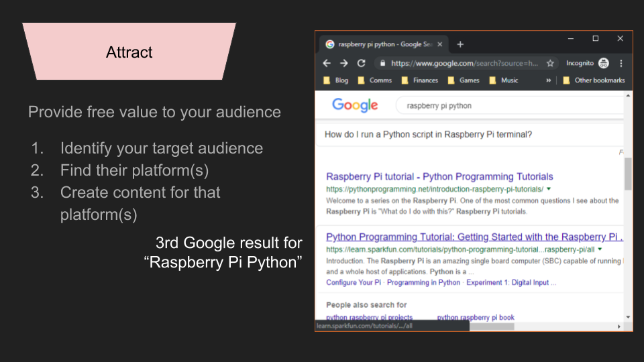Open the Programming in Python sitelink
644x362 pixels.
click(x=423, y=282)
